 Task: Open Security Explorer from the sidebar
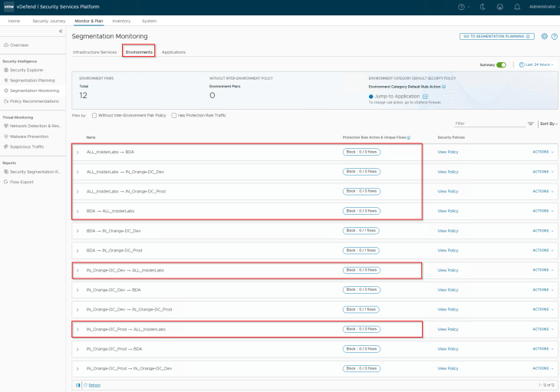click(x=28, y=70)
